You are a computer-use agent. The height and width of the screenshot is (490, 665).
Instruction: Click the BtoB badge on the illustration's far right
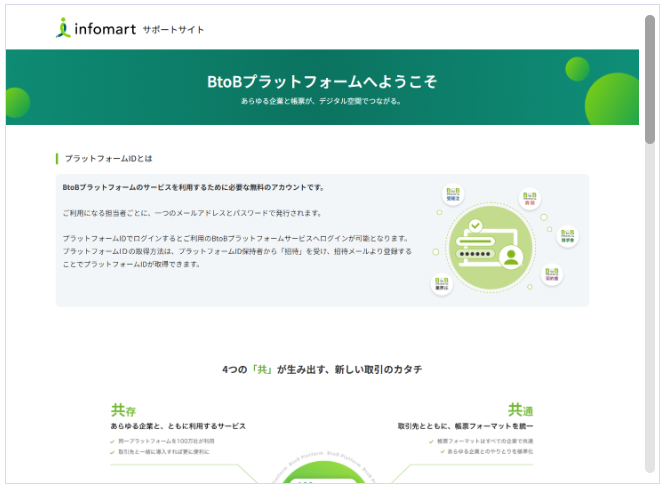click(x=567, y=236)
